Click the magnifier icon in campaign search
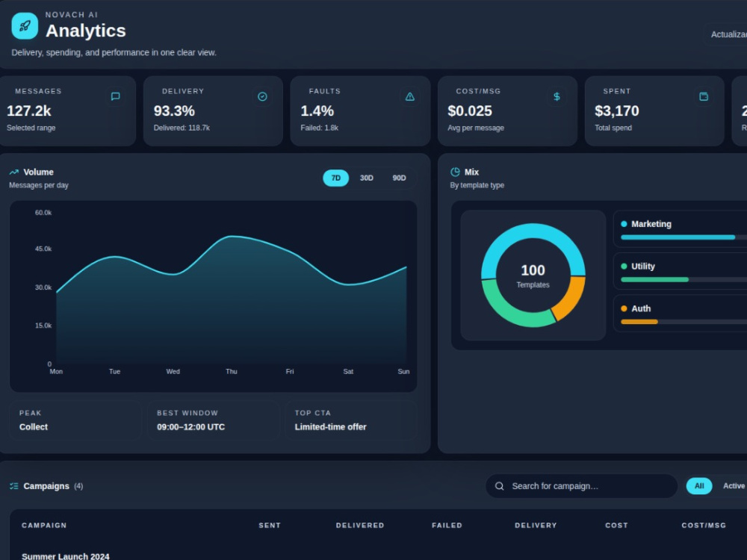Screen dimensions: 747x560 (x=499, y=486)
